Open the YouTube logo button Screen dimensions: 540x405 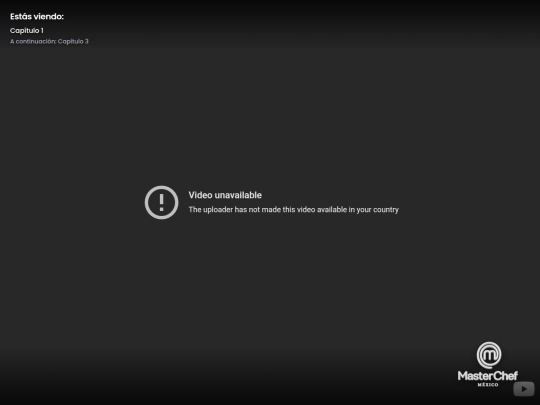click(x=524, y=389)
